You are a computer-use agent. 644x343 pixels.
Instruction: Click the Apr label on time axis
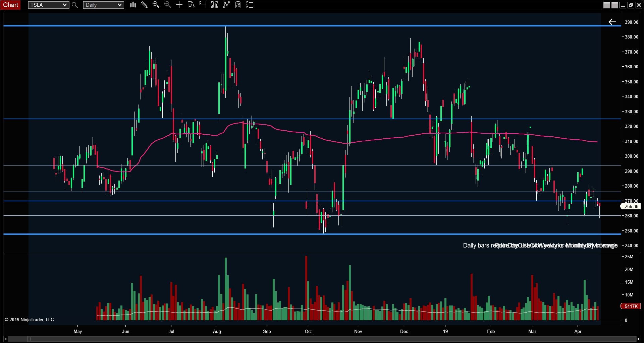(578, 332)
